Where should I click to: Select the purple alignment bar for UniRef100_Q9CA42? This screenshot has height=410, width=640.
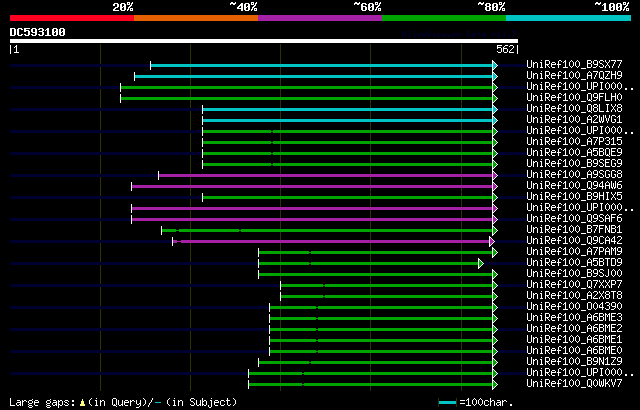tap(331, 242)
